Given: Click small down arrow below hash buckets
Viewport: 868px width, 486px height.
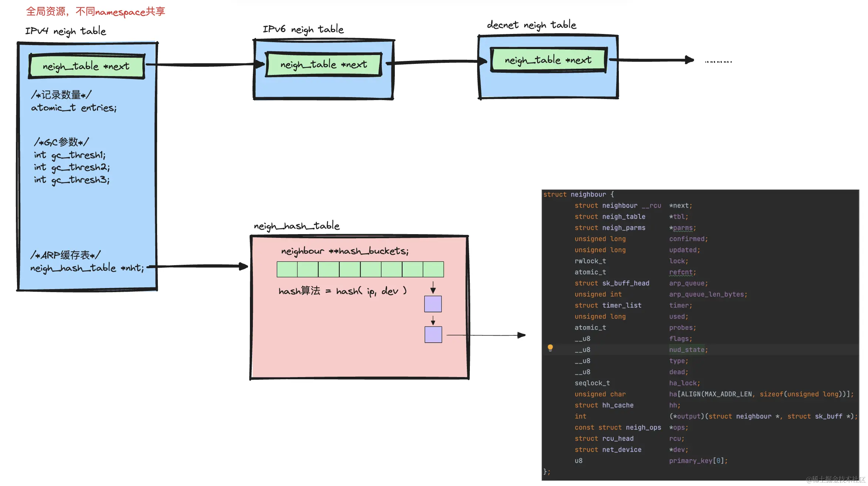Looking at the screenshot, I should pyautogui.click(x=433, y=288).
